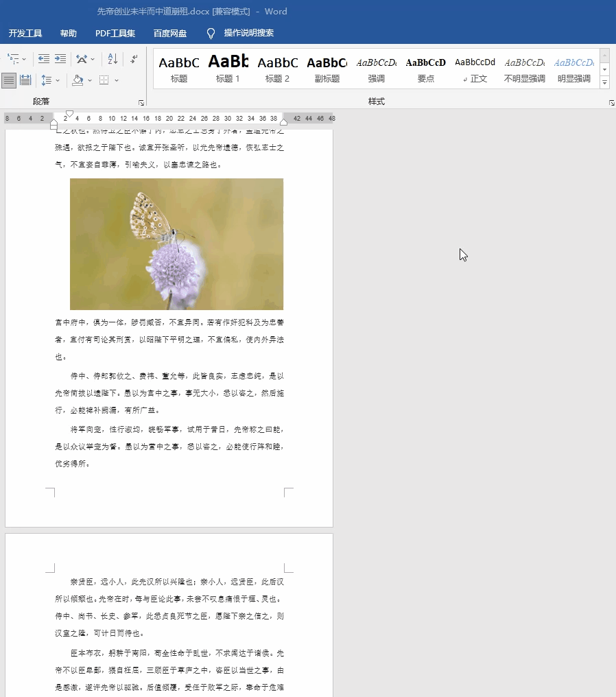Click paragraph starting 臣本布衣
Screen dimensions: 616x697
click(x=169, y=670)
